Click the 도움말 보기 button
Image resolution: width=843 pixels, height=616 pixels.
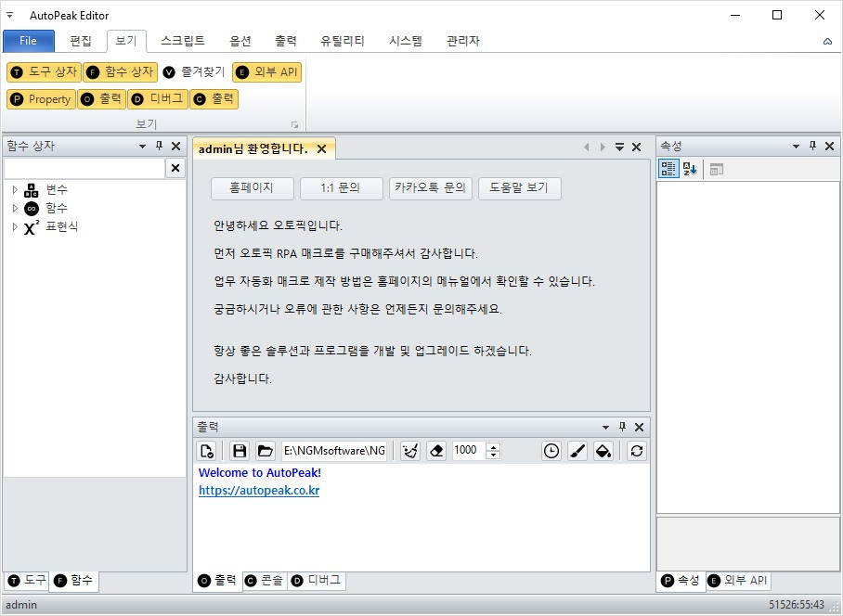click(x=519, y=188)
